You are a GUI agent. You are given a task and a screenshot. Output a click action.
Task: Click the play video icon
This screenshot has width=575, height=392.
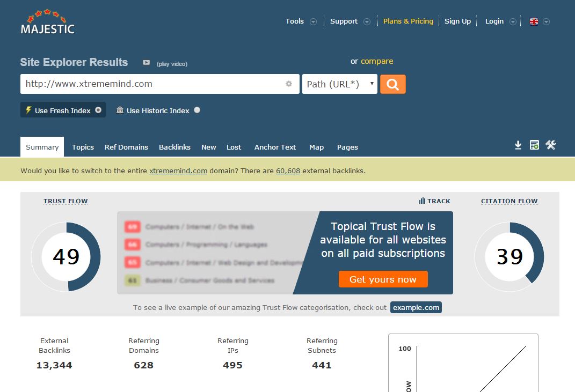(146, 63)
